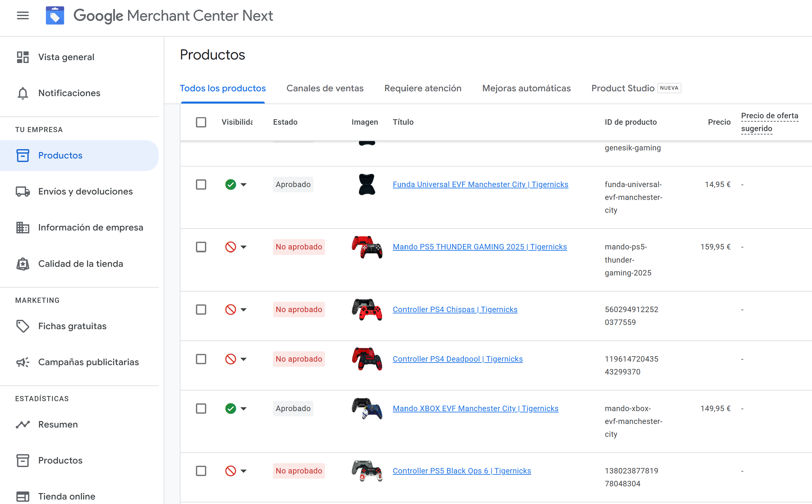
Task: Click the Controller PS4 Chispas thumbnail
Action: (367, 309)
